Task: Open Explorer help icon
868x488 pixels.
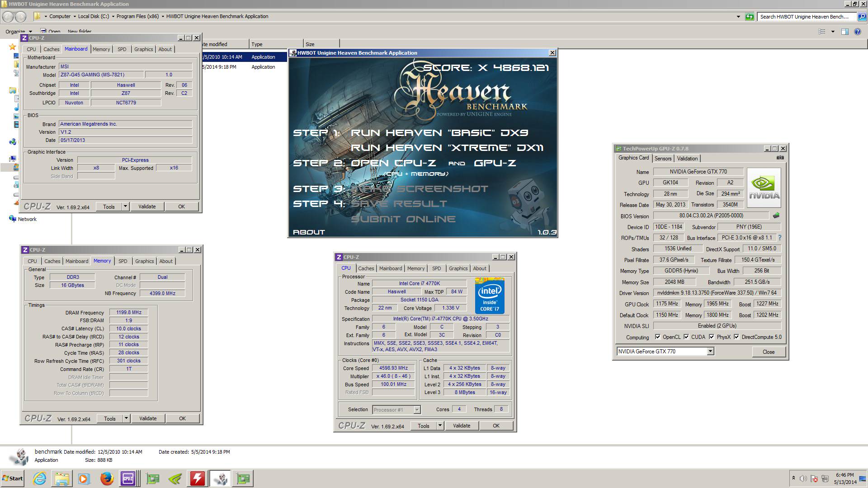Action: pos(858,32)
